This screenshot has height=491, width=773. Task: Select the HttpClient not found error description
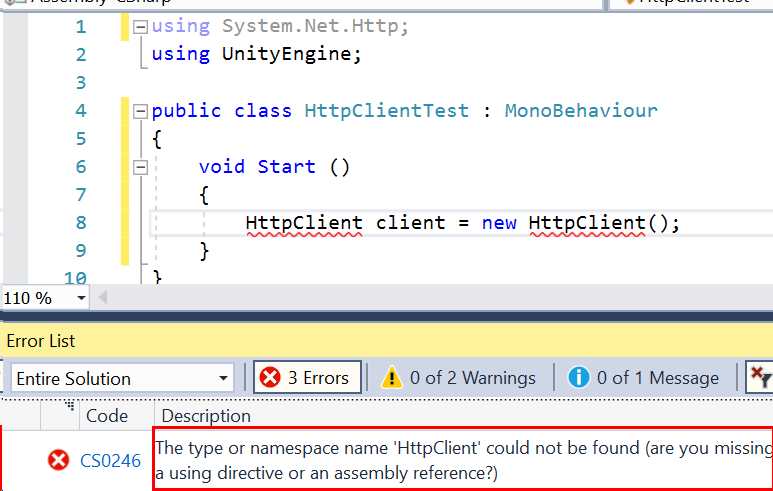click(463, 460)
